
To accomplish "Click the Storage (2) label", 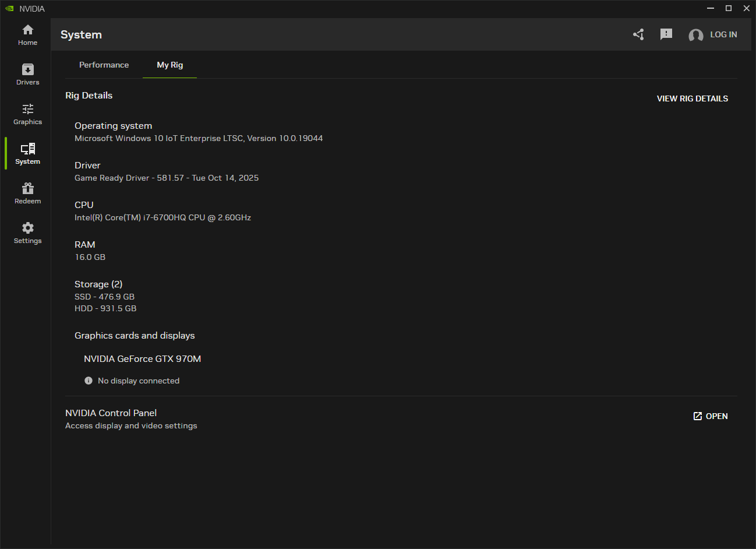I will 98,284.
